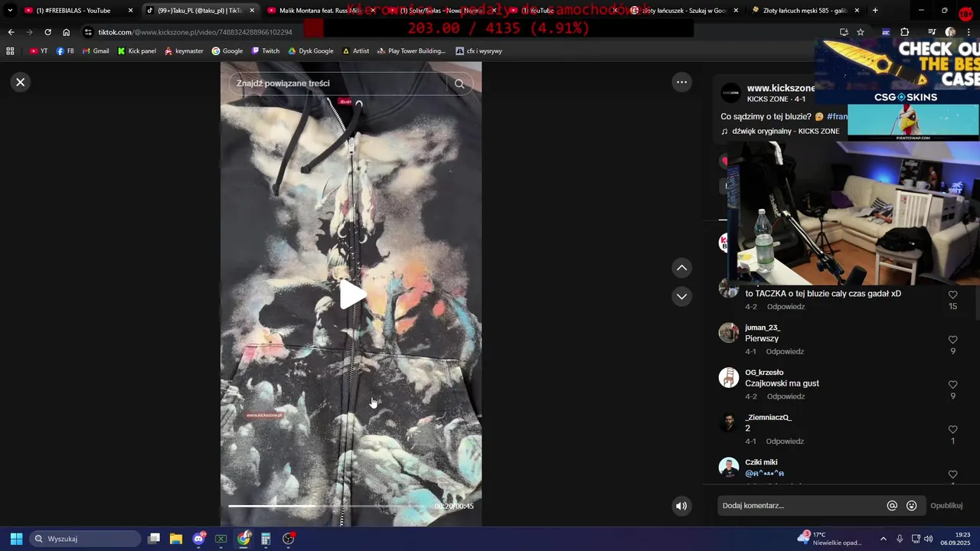This screenshot has height=551, width=980.
Task: Reply to the TACZKA comment via Odpowiedz
Action: [786, 307]
